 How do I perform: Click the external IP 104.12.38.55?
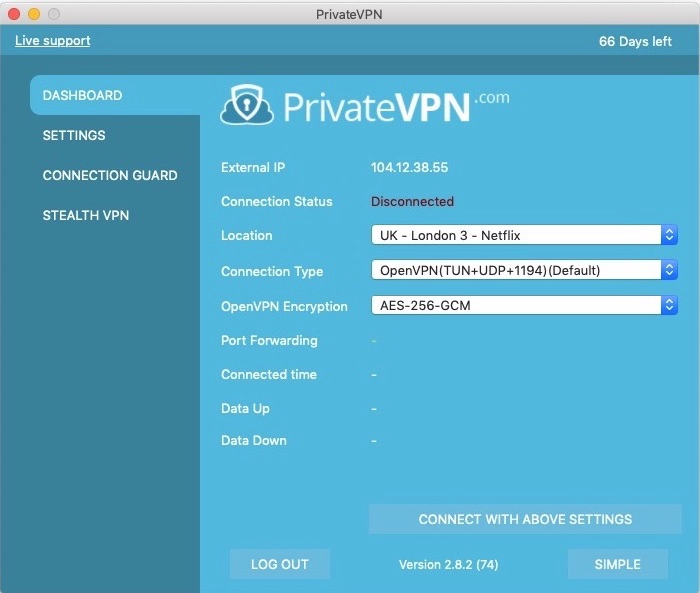tap(409, 168)
